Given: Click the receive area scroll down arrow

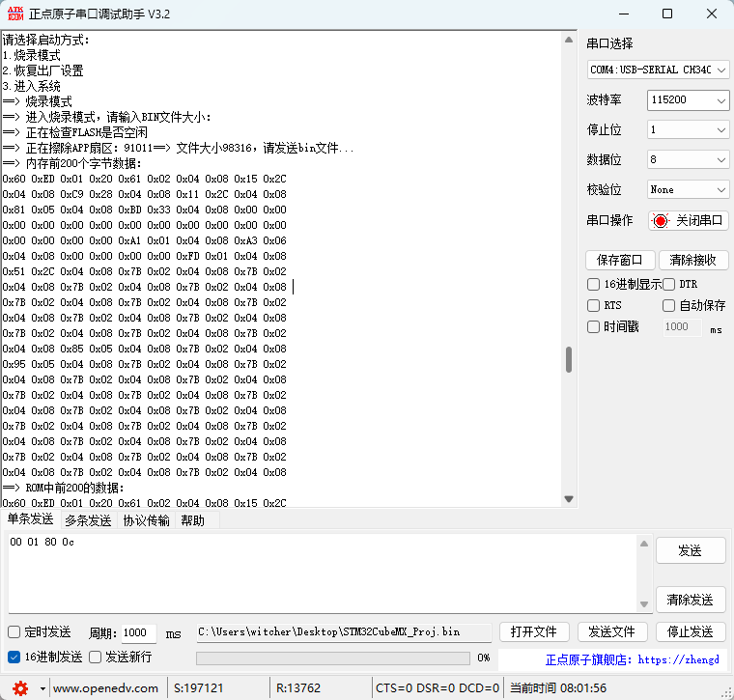Looking at the screenshot, I should (569, 499).
